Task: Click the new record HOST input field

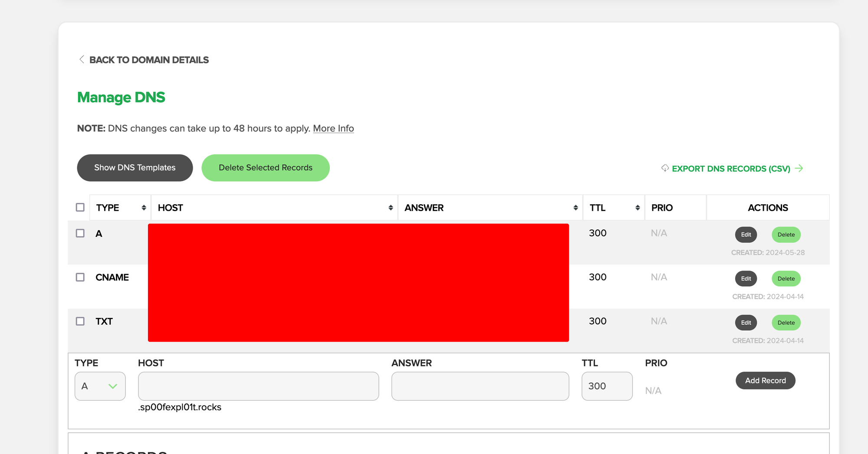Action: coord(258,386)
